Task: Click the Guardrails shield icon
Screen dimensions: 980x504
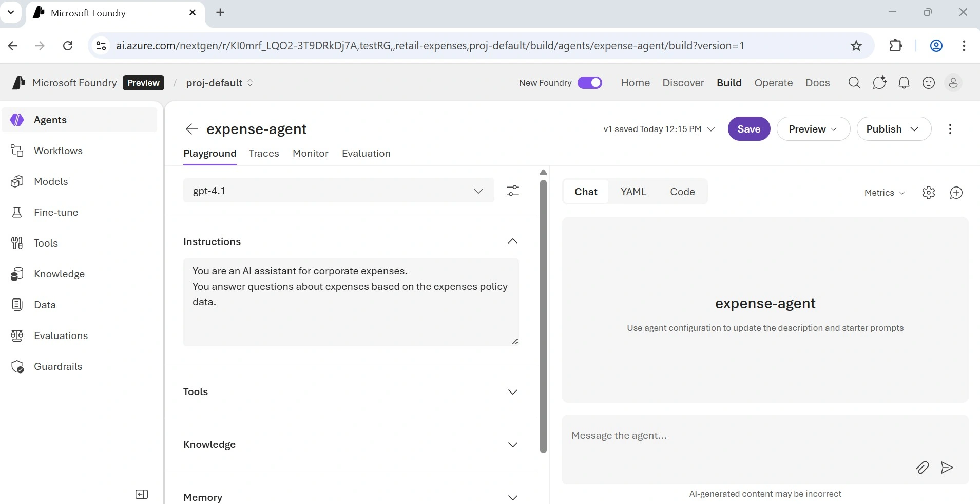Action: click(x=17, y=366)
